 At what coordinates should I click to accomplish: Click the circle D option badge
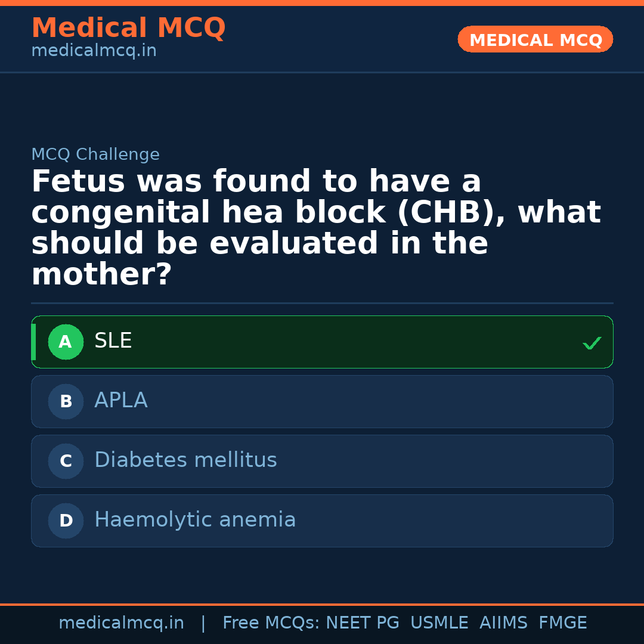(66, 521)
